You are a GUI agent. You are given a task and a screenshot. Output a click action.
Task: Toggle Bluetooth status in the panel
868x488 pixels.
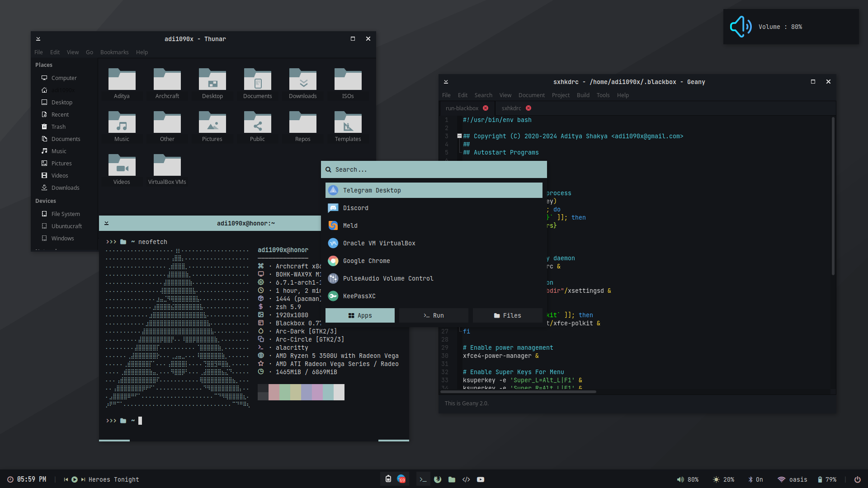point(755,479)
